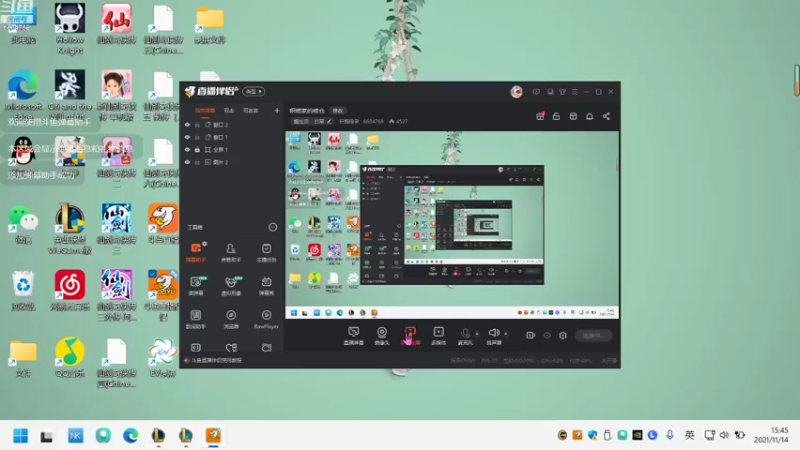Open the 虚拟形象 bear avatar tool
The image size is (800, 450).
coord(231,286)
